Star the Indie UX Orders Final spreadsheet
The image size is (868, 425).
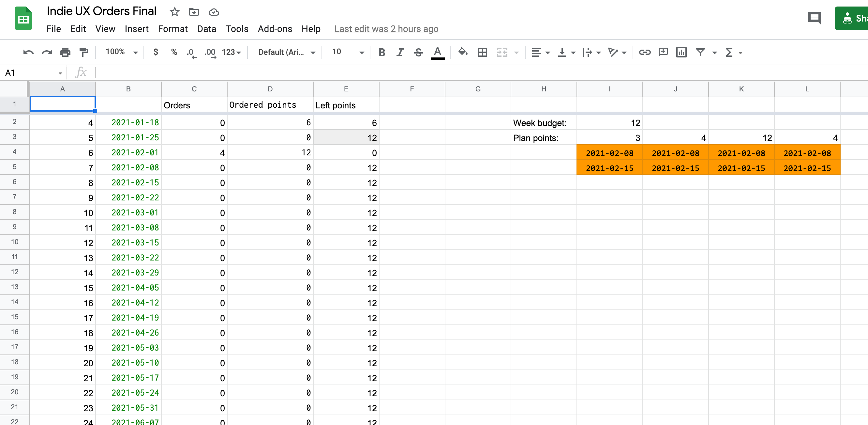pos(174,12)
